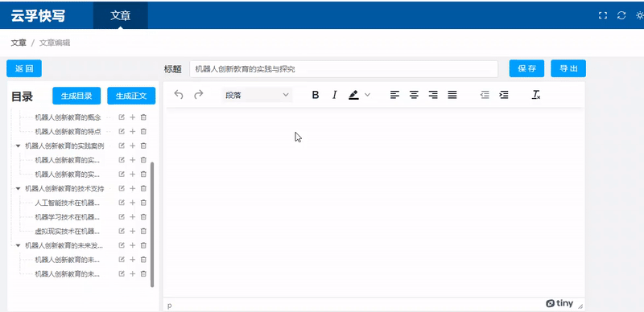Apply the highlight background color
This screenshot has height=312, width=644.
pos(353,95)
